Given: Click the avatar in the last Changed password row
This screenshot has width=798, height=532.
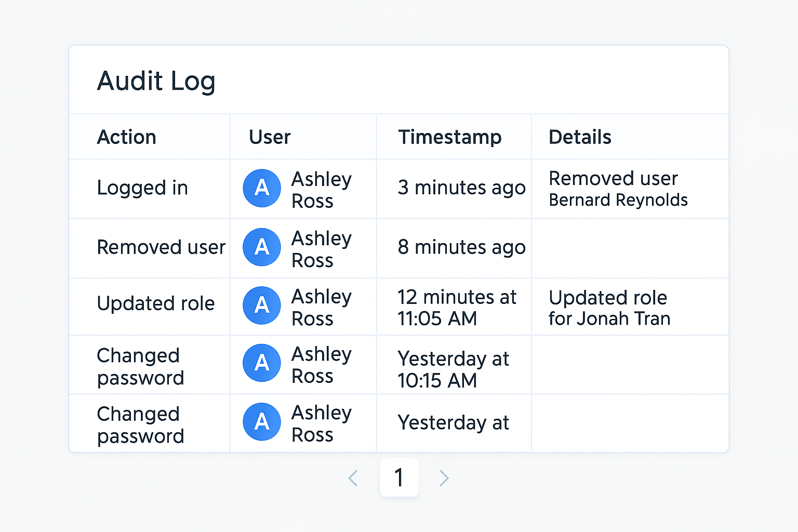Looking at the screenshot, I should coord(262,422).
